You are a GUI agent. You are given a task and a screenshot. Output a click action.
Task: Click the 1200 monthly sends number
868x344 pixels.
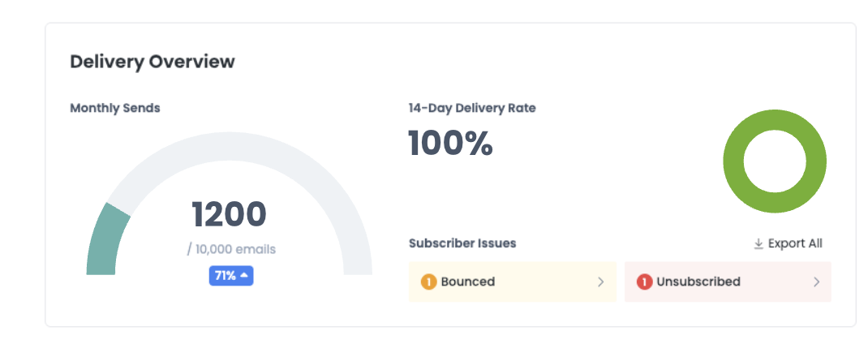point(229,214)
